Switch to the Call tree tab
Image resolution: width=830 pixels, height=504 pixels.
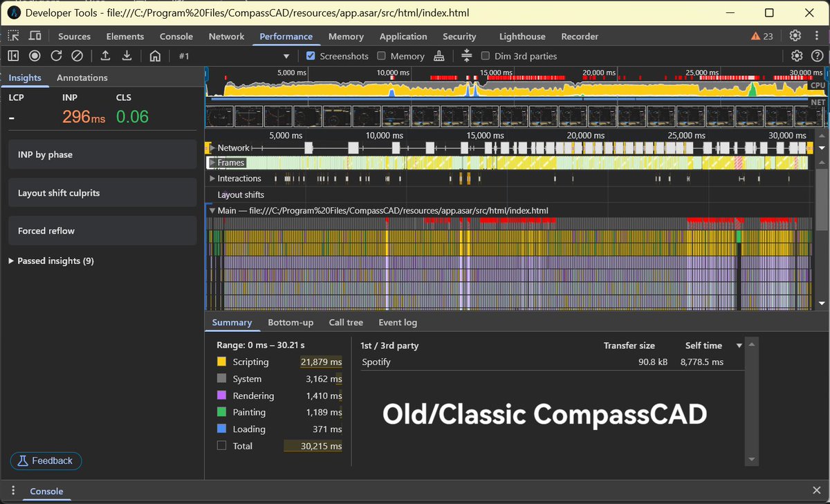[346, 322]
